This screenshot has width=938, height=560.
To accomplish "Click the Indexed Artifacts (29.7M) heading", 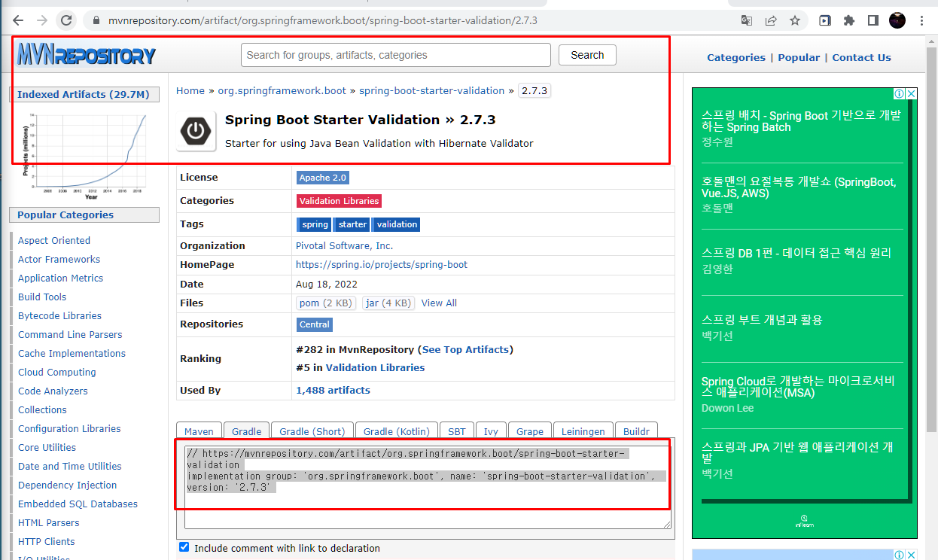I will click(84, 94).
